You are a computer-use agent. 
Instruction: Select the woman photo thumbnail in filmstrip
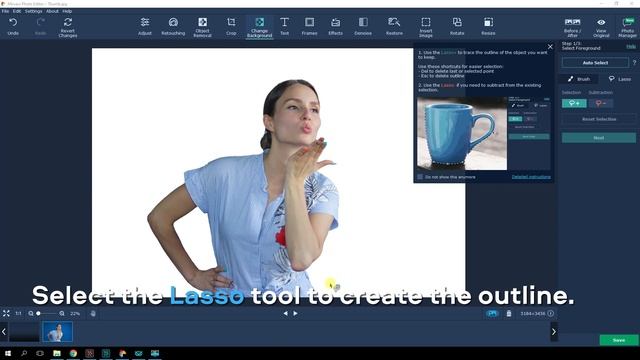pyautogui.click(x=58, y=331)
